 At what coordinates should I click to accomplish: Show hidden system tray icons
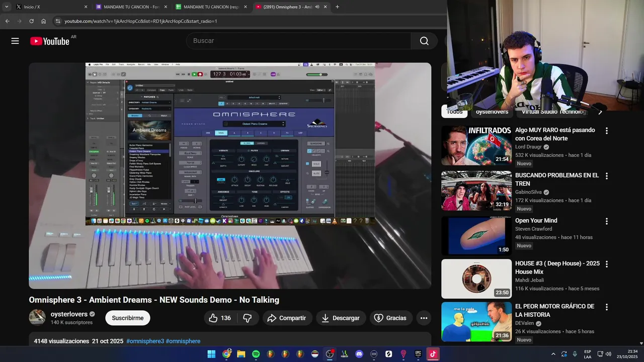click(x=553, y=354)
